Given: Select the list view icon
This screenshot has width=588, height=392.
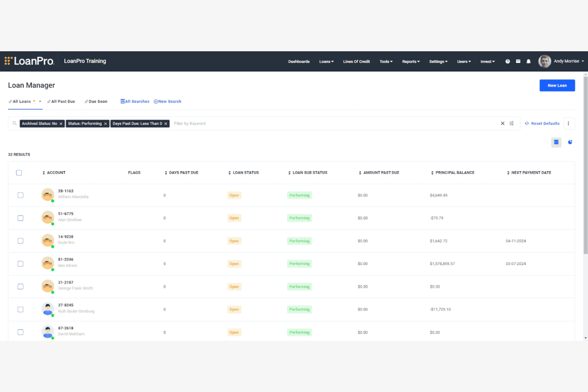Looking at the screenshot, I should pos(556,142).
